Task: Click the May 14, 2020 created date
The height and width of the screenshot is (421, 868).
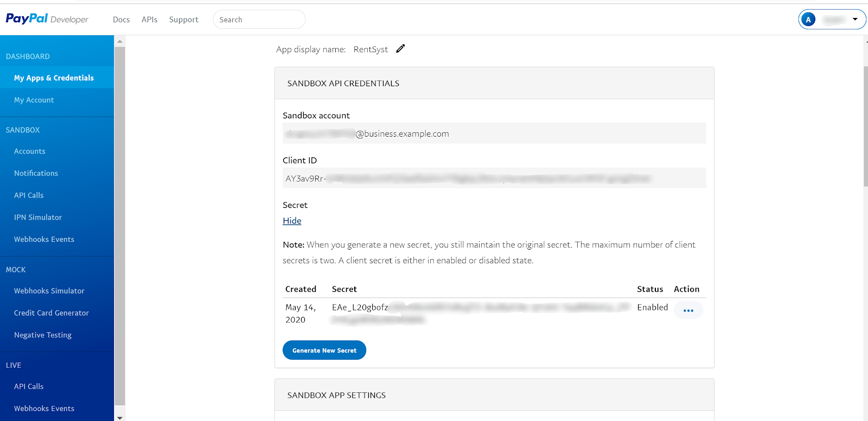Action: tap(301, 314)
